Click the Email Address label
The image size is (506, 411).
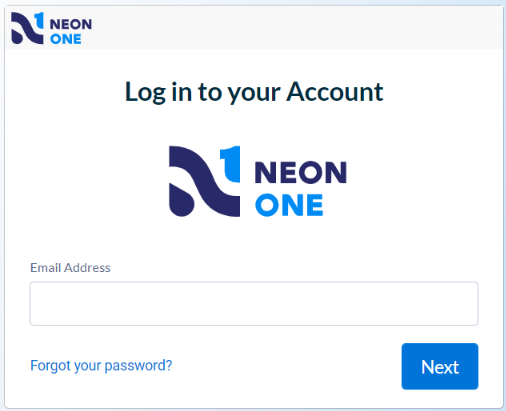(x=70, y=268)
